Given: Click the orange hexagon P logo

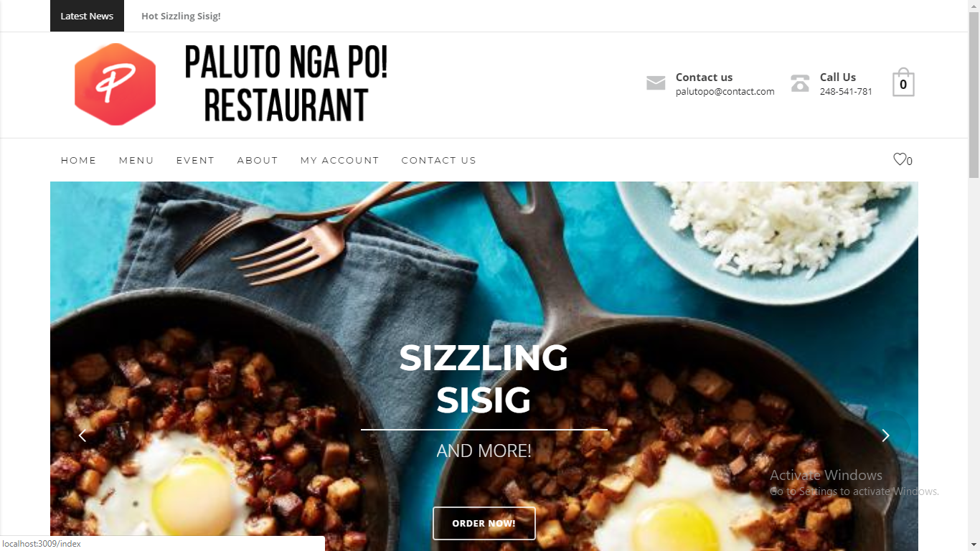Looking at the screenshot, I should pos(115,84).
